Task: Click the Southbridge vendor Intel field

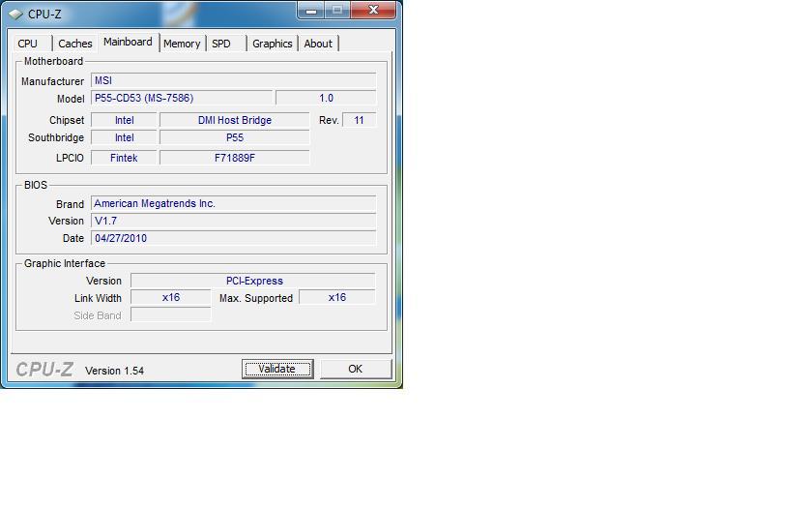Action: (x=125, y=137)
